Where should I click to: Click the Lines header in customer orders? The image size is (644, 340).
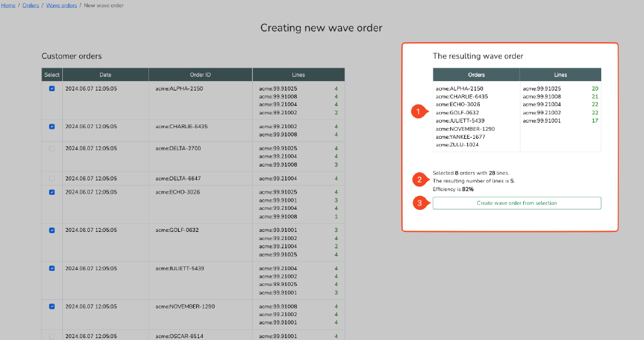pyautogui.click(x=298, y=75)
